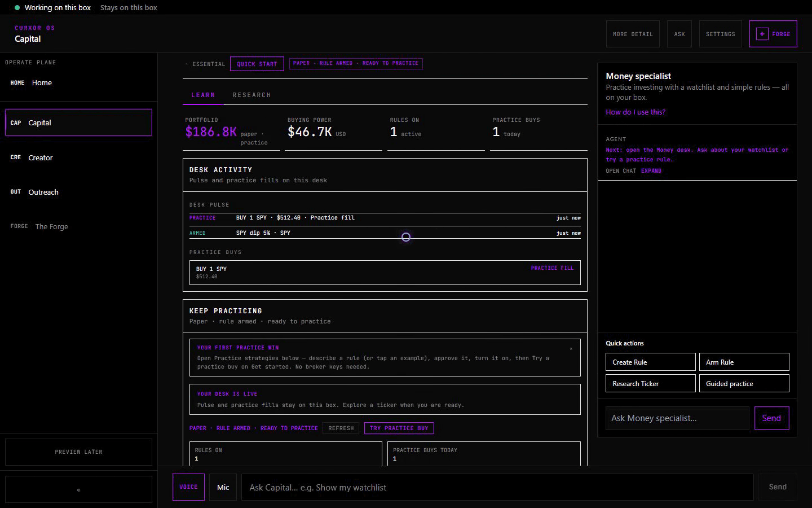812x508 pixels.
Task: Open The Forge in sidebar
Action: 78,226
